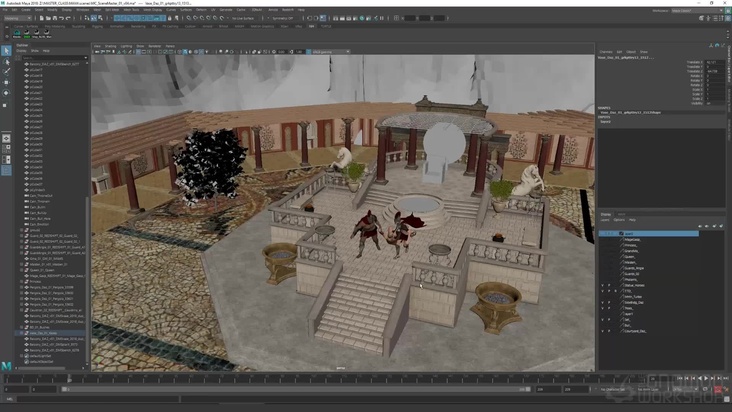732x412 pixels.
Task: Undo using the status line arrow
Action: pos(61,18)
